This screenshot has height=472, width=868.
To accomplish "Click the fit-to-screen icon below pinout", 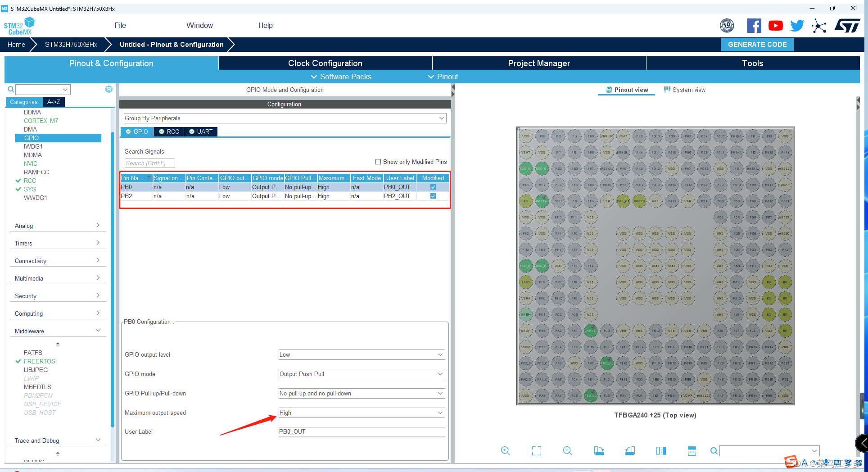I will point(537,451).
